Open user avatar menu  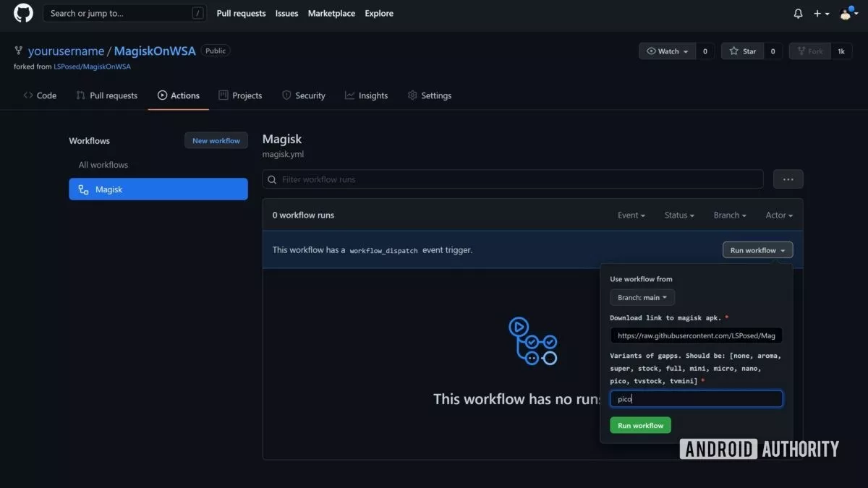point(847,13)
